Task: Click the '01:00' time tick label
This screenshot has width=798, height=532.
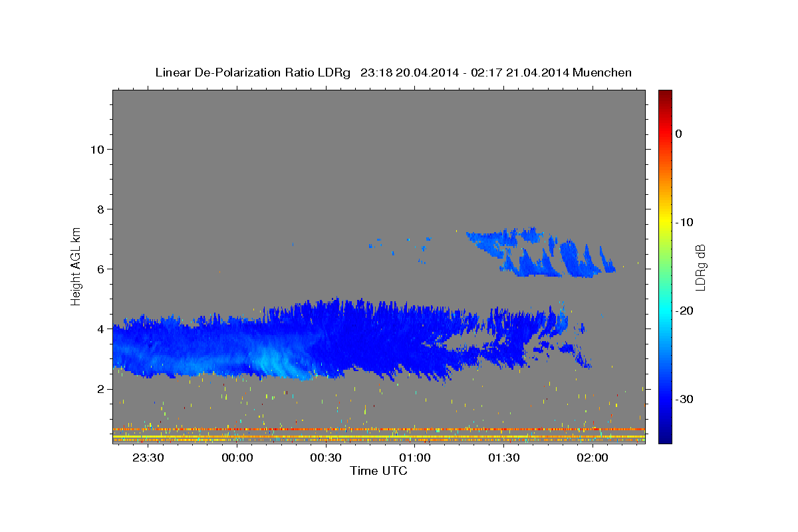Action: coord(415,458)
